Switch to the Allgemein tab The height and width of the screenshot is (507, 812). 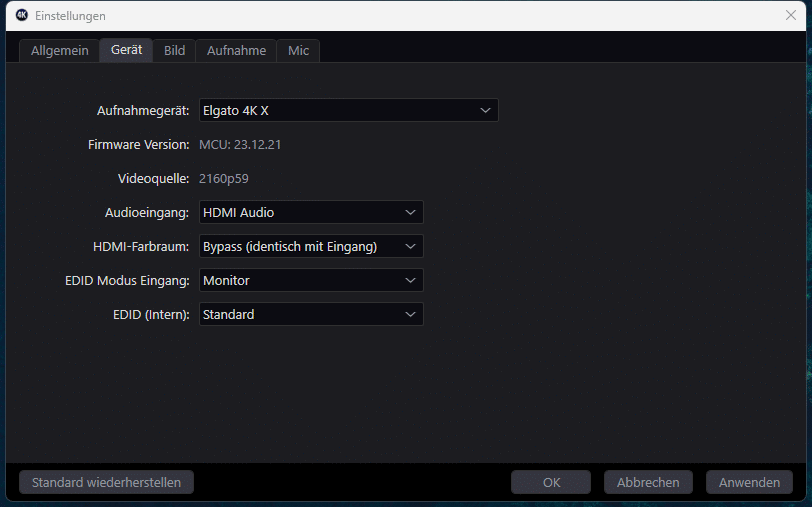59,50
